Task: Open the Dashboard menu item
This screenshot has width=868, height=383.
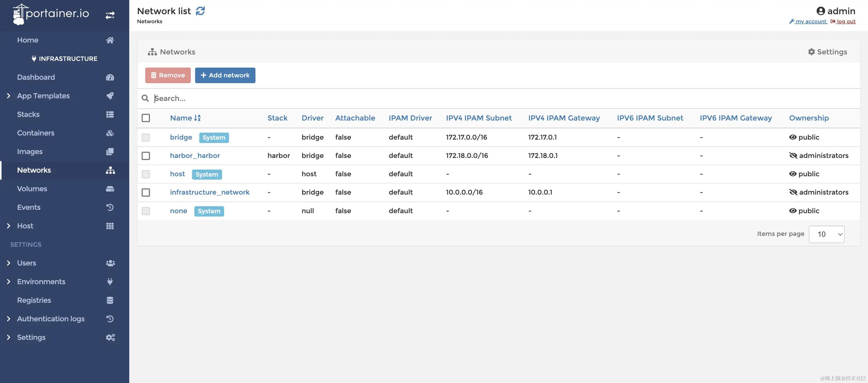Action: tap(36, 77)
